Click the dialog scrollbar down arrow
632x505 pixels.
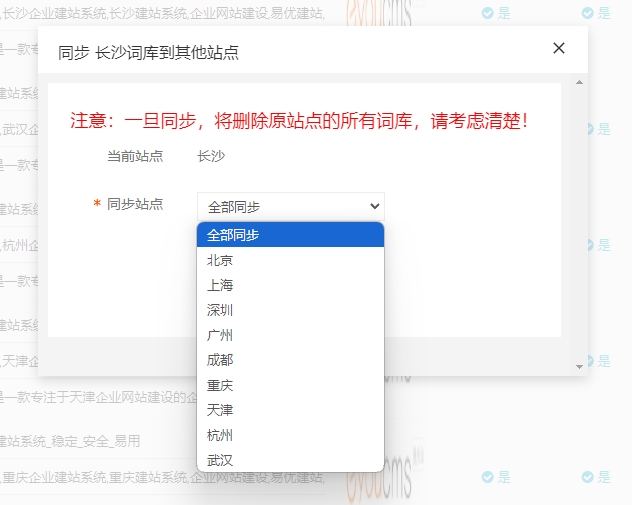click(x=579, y=367)
